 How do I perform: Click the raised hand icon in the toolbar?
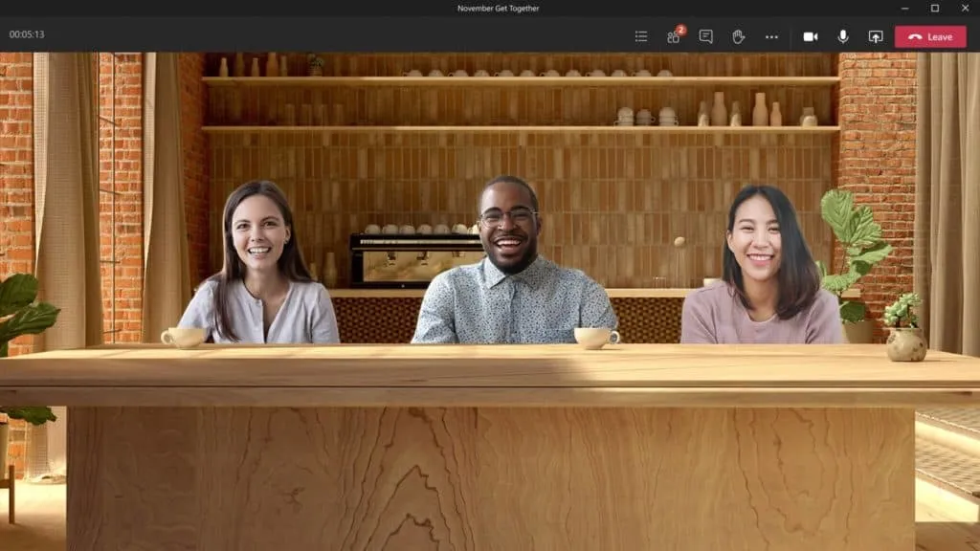738,36
